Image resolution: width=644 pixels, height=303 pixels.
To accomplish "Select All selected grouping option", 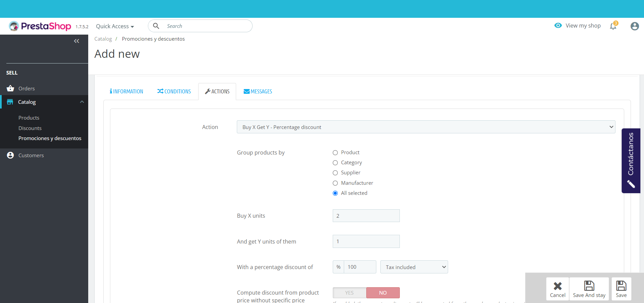I will click(x=335, y=193).
